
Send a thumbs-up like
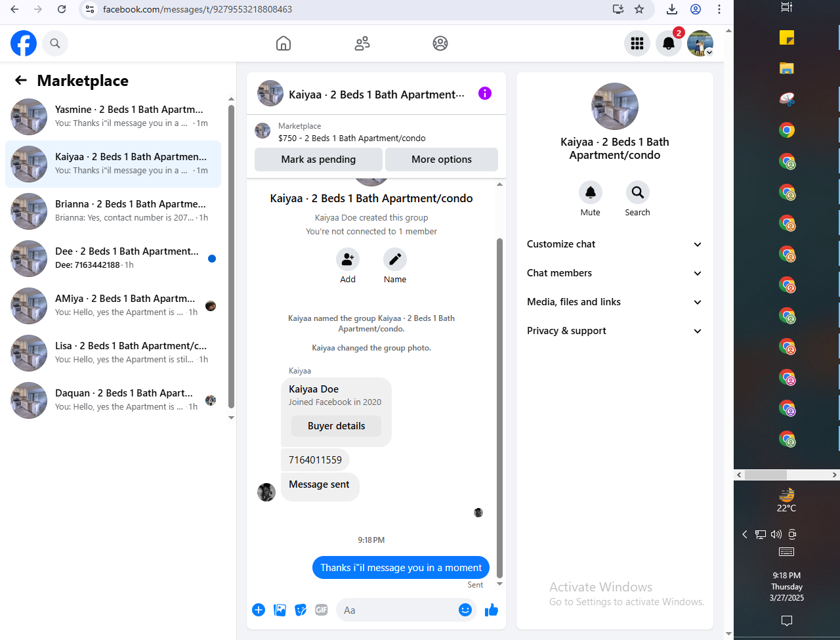pos(492,610)
